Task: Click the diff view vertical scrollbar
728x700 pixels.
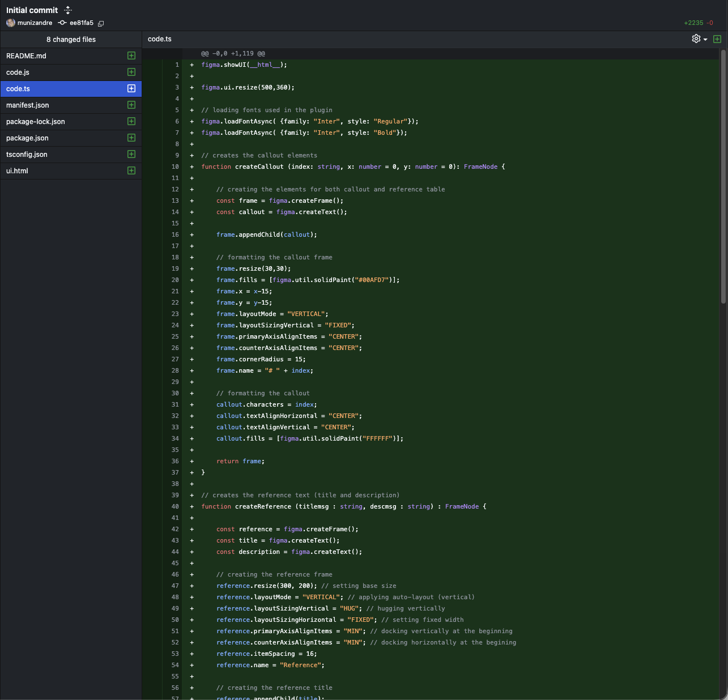Action: [723, 177]
